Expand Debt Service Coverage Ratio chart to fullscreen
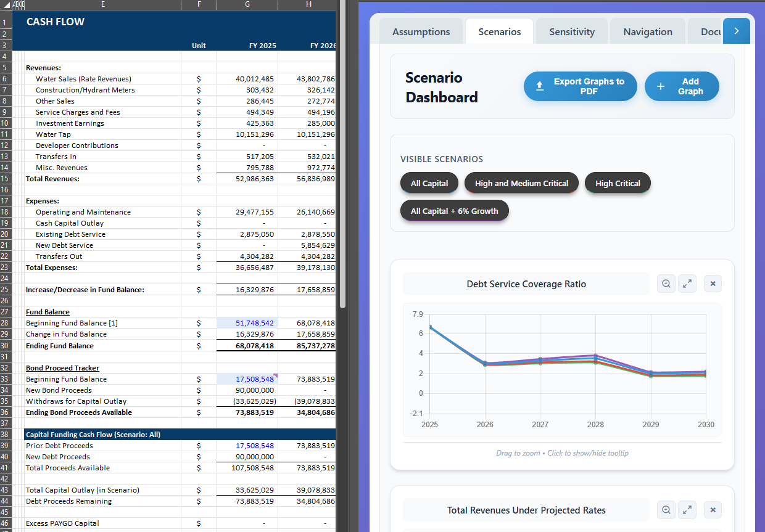 coord(687,284)
